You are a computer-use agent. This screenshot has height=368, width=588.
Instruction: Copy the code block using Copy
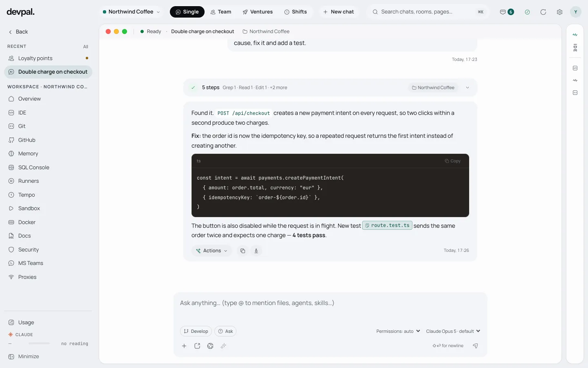coord(452,161)
